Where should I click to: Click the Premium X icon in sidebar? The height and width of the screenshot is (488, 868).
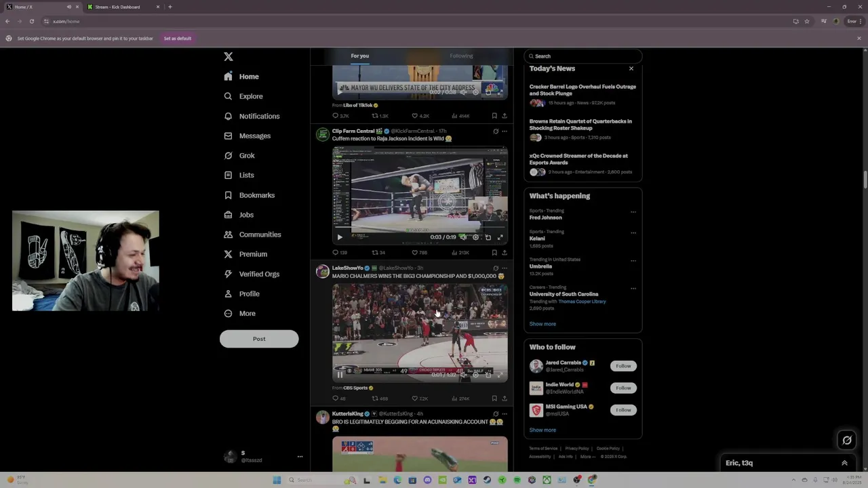[228, 254]
